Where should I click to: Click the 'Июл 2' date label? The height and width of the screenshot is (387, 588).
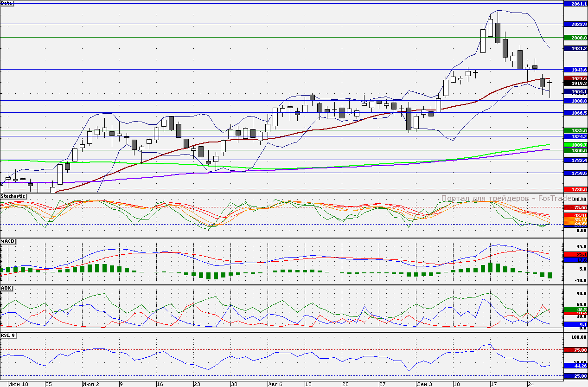(91, 384)
